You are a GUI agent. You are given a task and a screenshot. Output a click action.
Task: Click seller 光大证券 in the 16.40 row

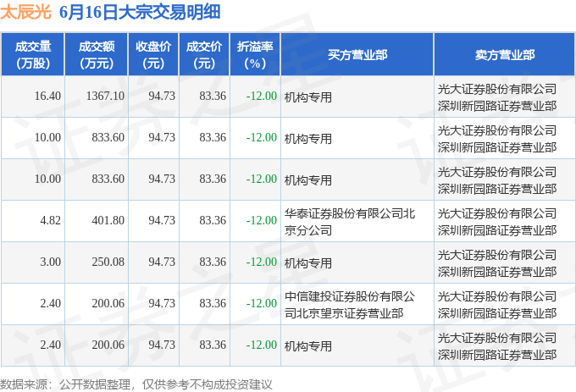point(497,97)
